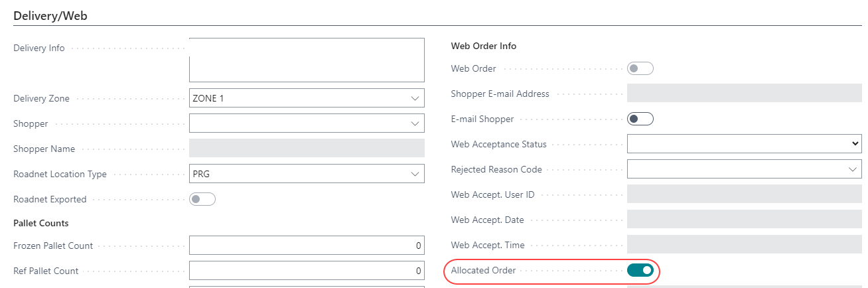Collapse the Delivery/Web section header
Screen dimensions: 868x288
(50, 15)
